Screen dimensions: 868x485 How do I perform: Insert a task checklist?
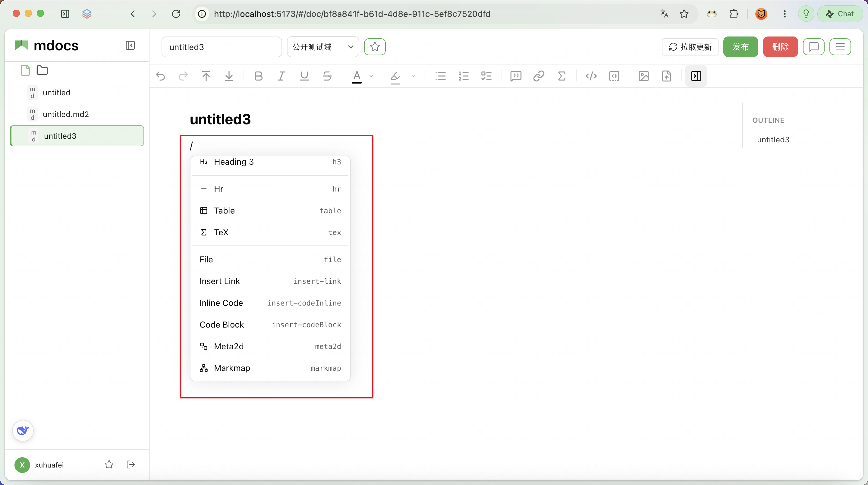(486, 76)
